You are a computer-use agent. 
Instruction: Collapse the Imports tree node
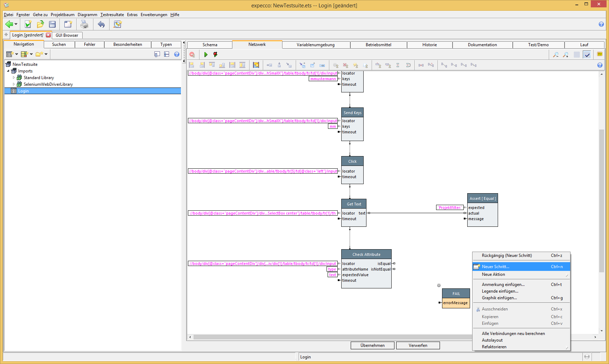click(x=8, y=71)
